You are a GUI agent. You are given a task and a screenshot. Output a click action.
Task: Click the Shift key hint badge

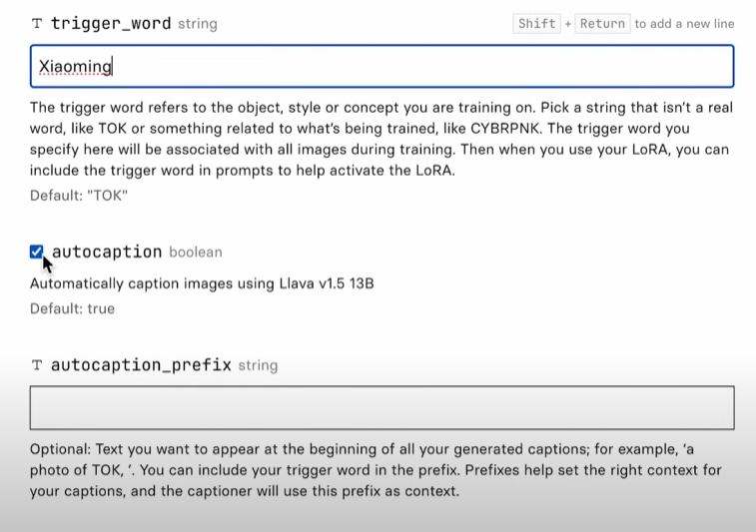537,23
